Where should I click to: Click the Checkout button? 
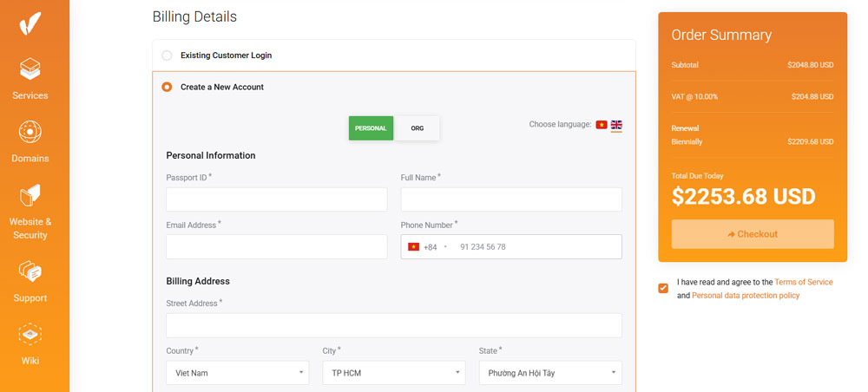tap(753, 234)
